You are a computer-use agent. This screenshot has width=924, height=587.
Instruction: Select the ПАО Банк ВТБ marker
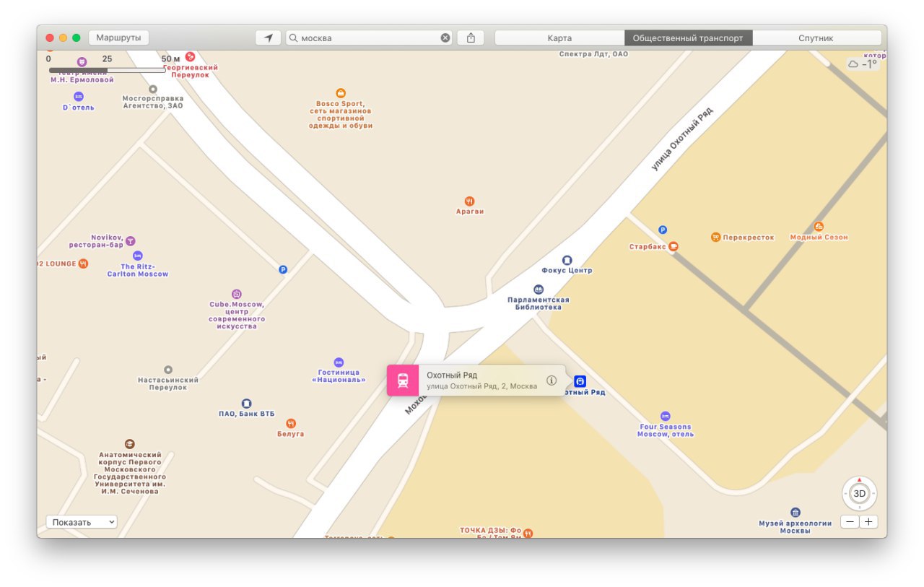coord(246,404)
